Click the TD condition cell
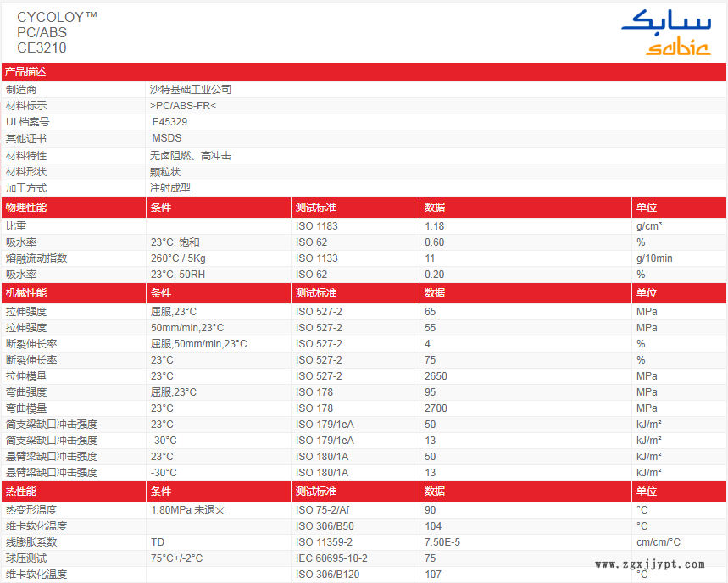Image resolution: width=728 pixels, height=583 pixels. pos(158,542)
